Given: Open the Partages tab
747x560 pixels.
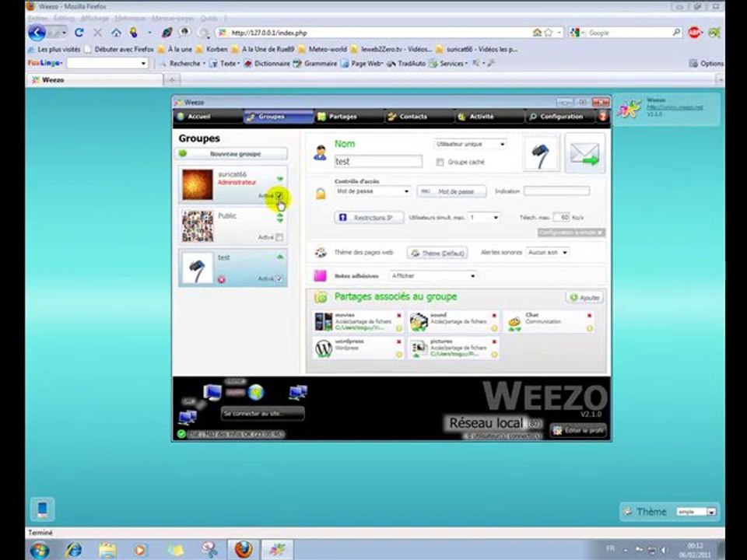Looking at the screenshot, I should (x=349, y=117).
